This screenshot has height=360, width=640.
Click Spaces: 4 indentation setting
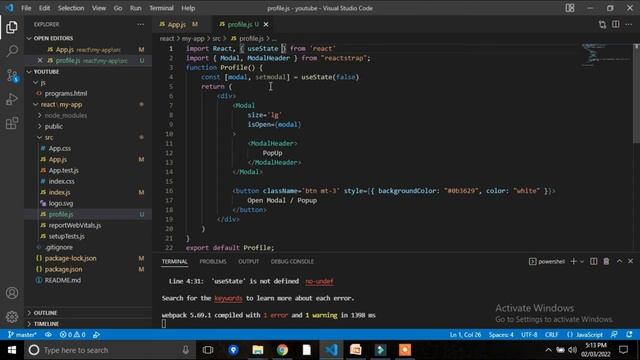pyautogui.click(x=501, y=335)
